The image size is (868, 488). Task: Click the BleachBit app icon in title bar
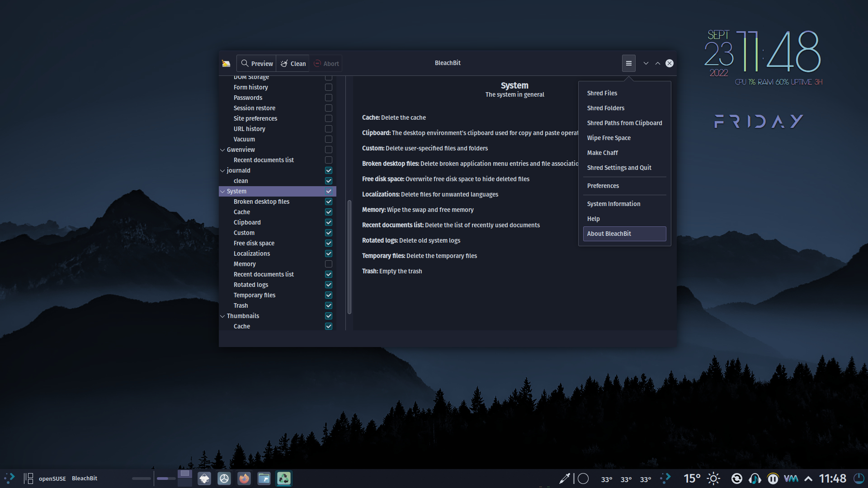point(226,63)
